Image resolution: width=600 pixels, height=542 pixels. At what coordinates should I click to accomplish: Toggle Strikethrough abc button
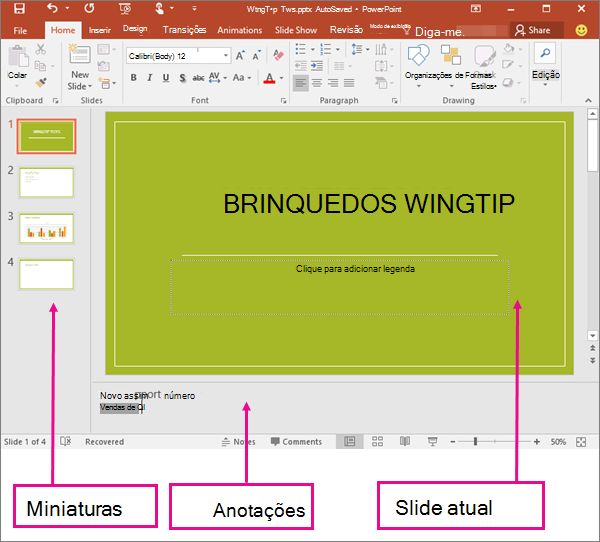(198, 78)
